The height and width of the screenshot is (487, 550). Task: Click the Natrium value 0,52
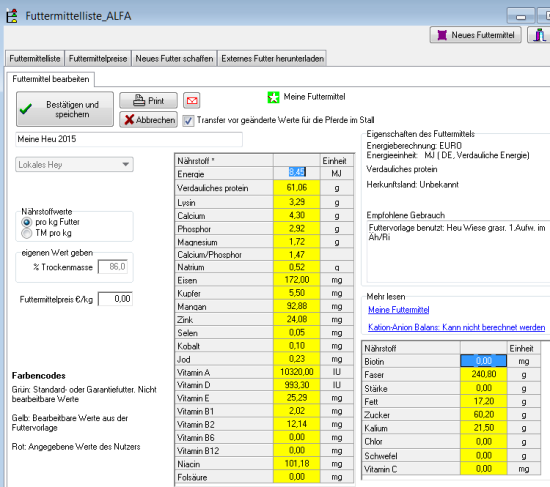pyautogui.click(x=297, y=267)
